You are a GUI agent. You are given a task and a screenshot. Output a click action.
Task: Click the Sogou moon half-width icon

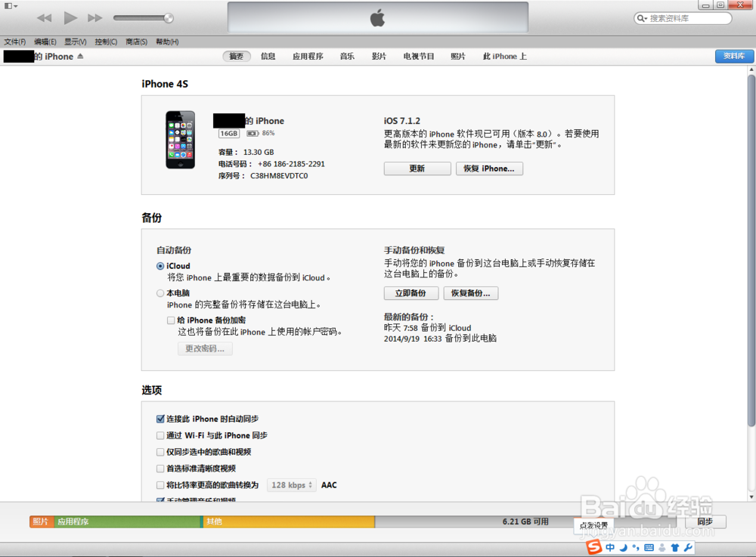coord(624,547)
